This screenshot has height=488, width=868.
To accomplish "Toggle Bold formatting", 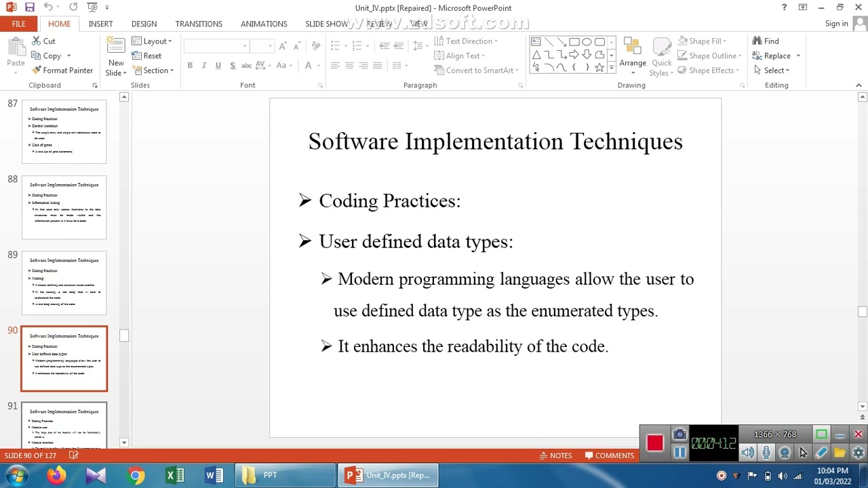I will [190, 66].
